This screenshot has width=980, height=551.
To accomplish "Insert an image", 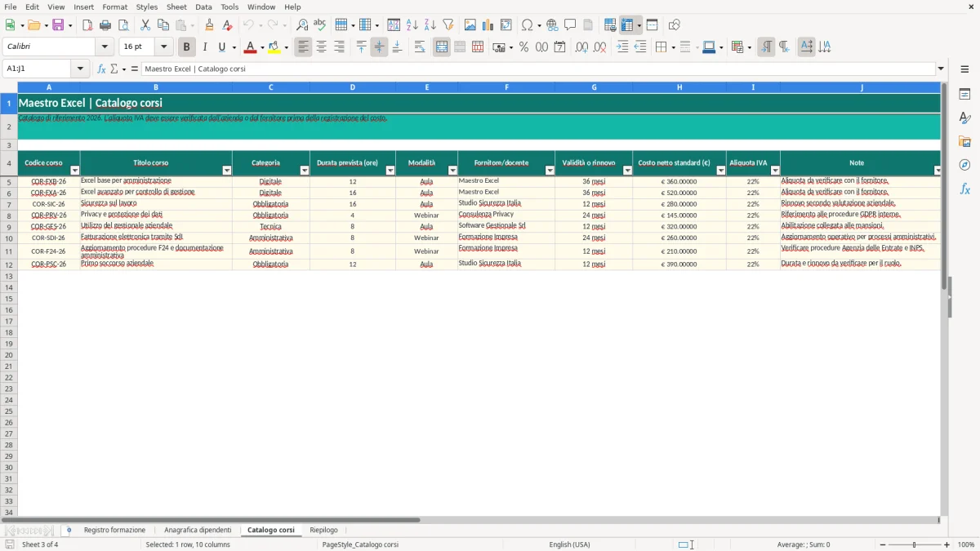I will (x=470, y=25).
